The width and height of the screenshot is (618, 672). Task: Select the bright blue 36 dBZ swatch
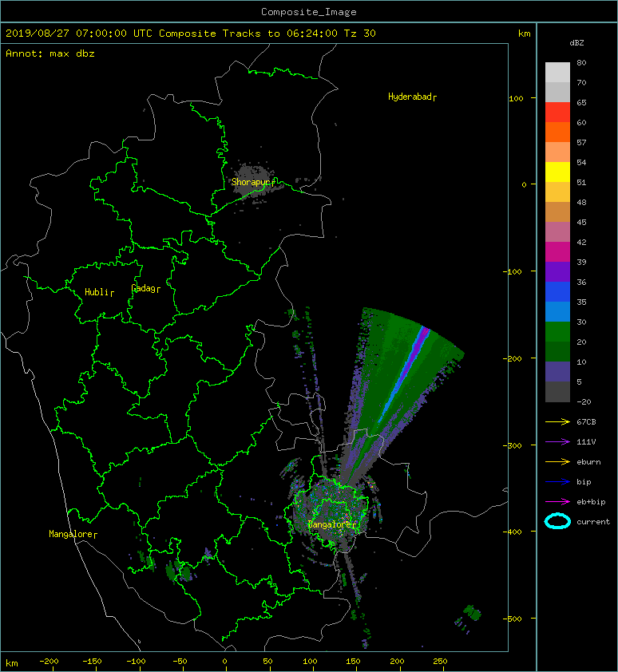pyautogui.click(x=557, y=291)
